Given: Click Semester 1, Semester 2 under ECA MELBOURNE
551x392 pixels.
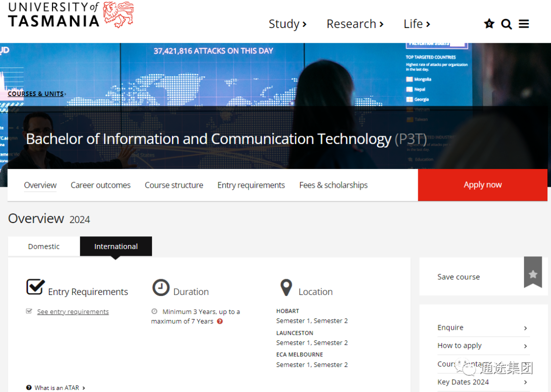Looking at the screenshot, I should coord(312,364).
